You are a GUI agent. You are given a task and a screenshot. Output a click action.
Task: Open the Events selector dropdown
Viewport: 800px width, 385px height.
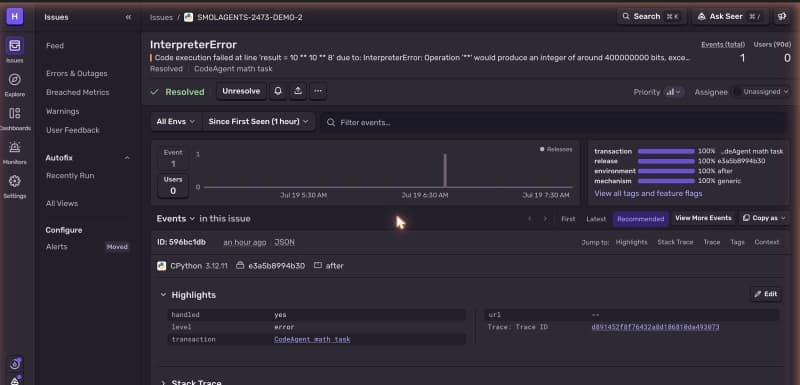tap(176, 219)
